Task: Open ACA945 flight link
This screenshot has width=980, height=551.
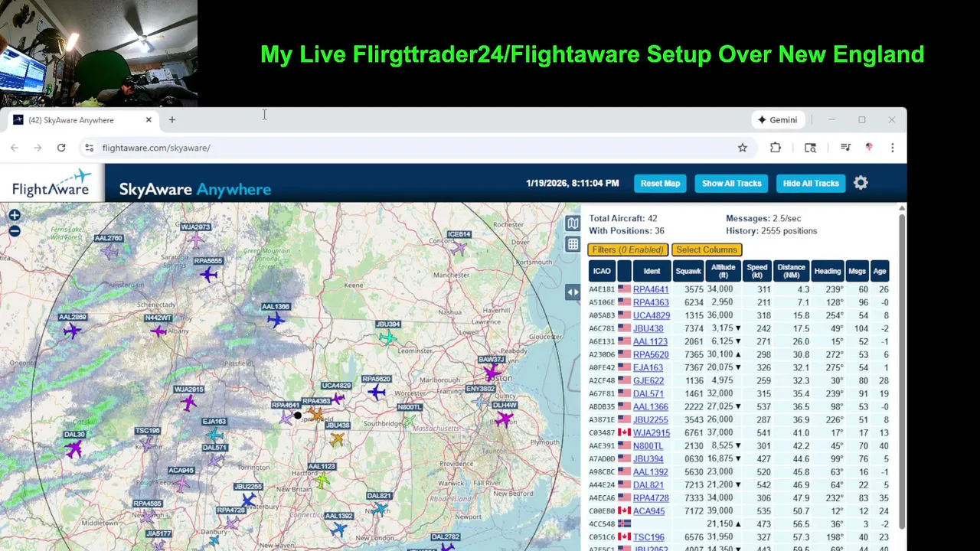Action: coord(649,510)
